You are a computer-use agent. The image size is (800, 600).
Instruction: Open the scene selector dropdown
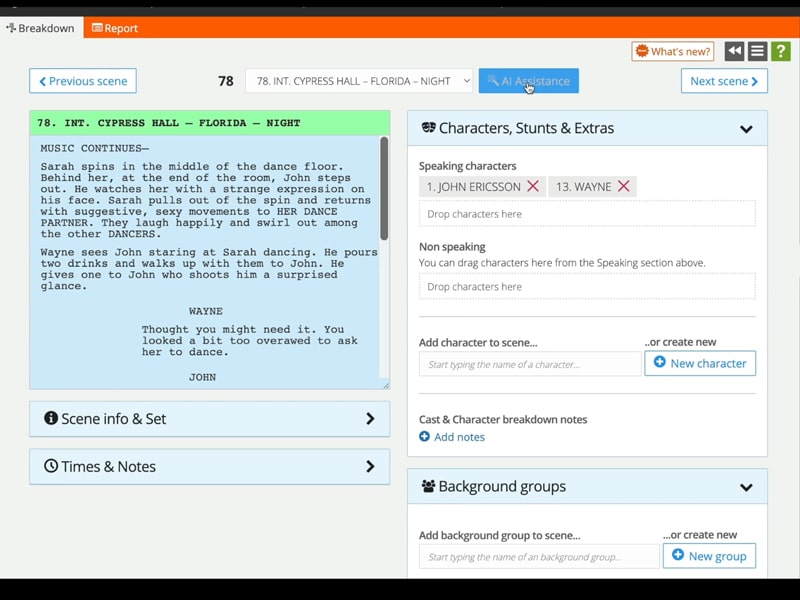click(x=359, y=81)
